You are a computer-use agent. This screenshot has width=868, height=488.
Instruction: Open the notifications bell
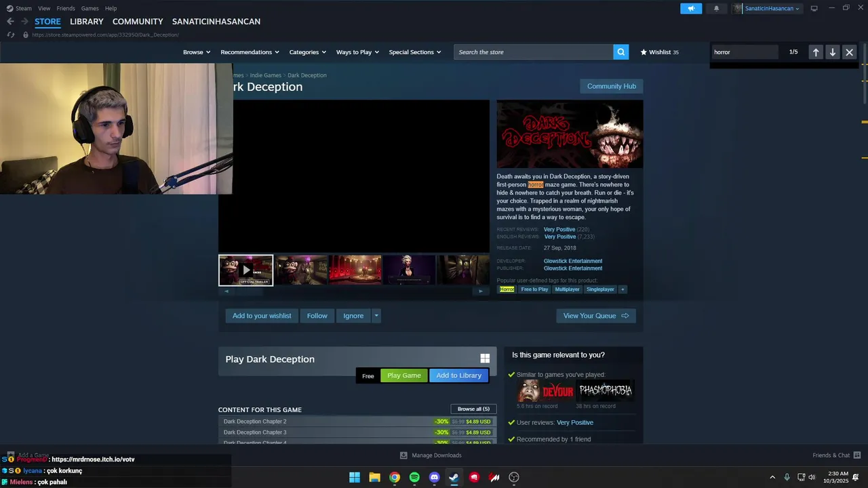tap(716, 8)
